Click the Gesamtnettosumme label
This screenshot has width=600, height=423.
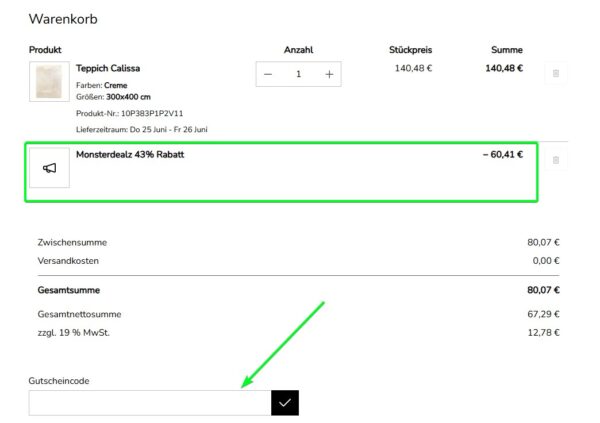click(79, 314)
